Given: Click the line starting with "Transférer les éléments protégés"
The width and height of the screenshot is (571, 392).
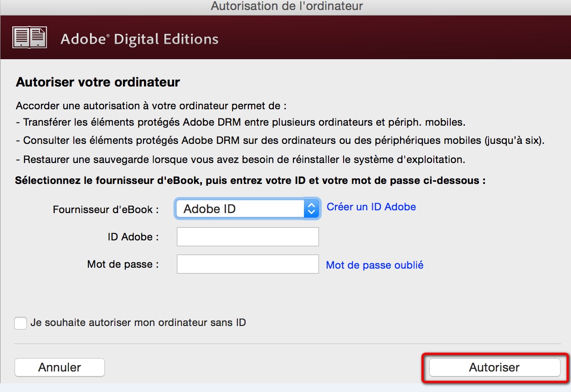Looking at the screenshot, I should (x=244, y=122).
